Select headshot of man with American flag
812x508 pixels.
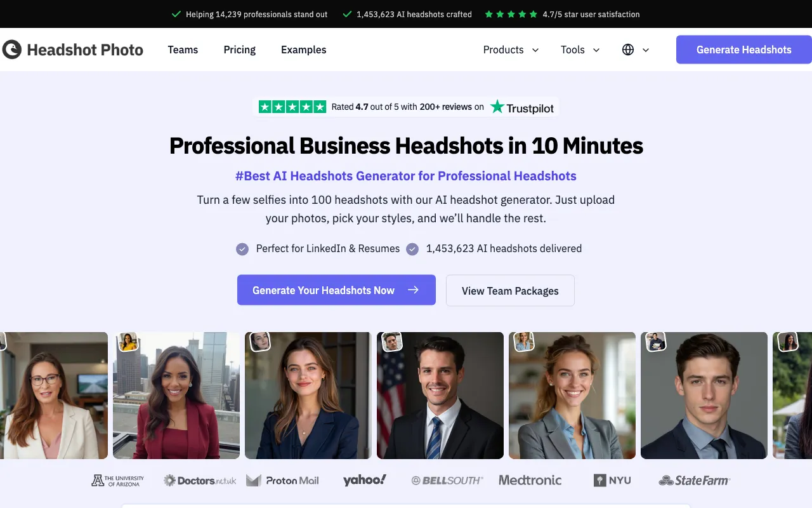coord(440,396)
